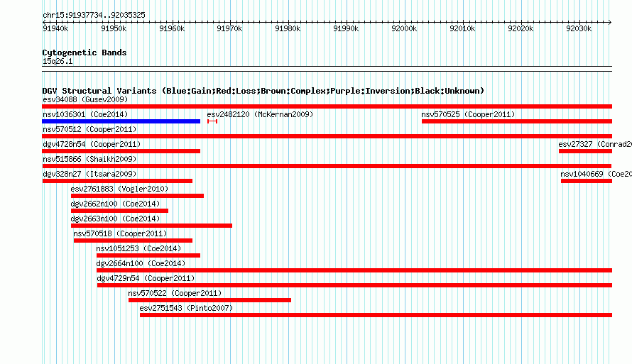This screenshot has height=364, width=632.
Task: Select the nsv570518 (Cooper2011) label
Action: point(120,233)
